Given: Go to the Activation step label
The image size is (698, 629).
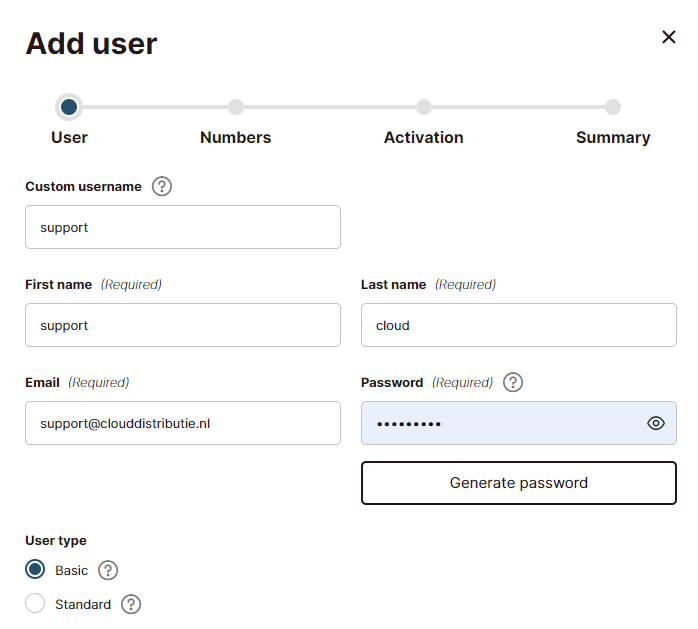Looking at the screenshot, I should [423, 138].
